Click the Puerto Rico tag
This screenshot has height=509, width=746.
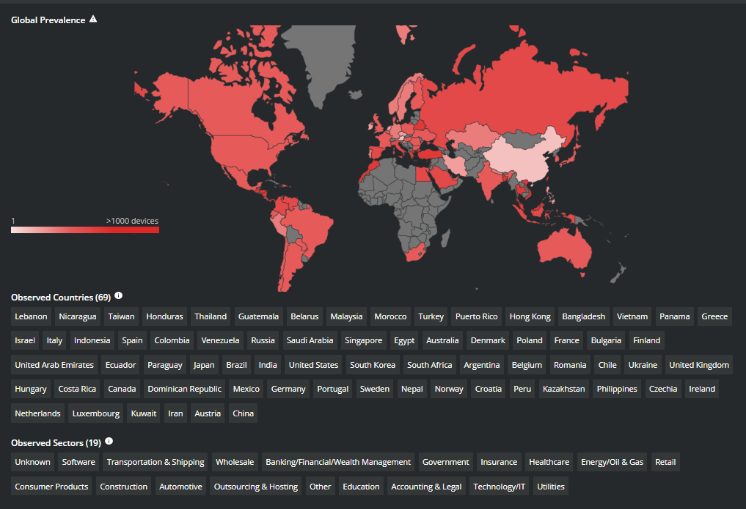pos(476,316)
